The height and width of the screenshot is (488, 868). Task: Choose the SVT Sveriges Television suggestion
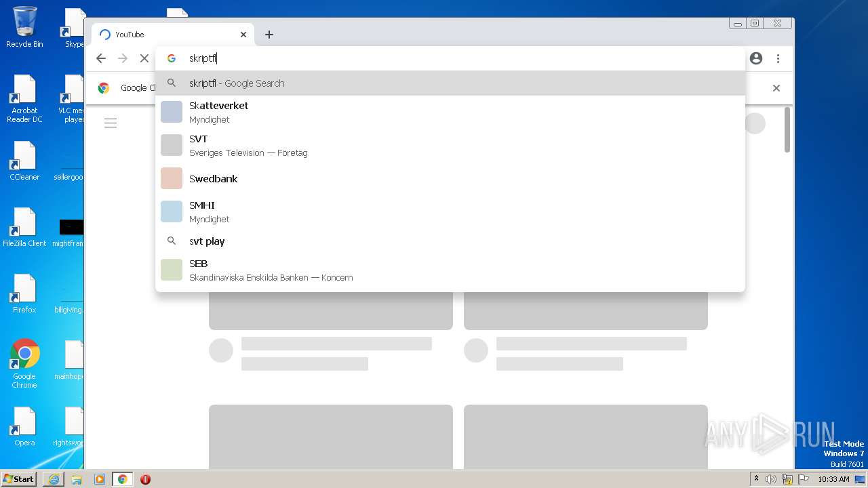coord(450,145)
